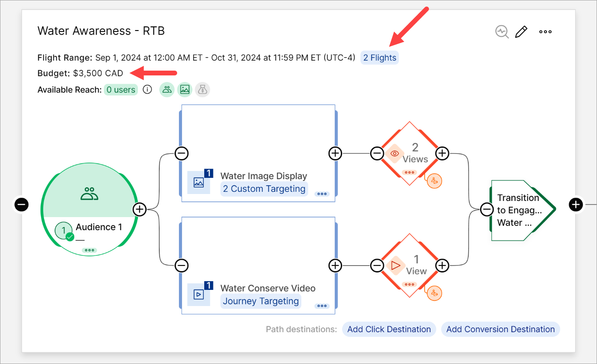The image size is (597, 364).
Task: Open the Journey Targeting link
Action: 261,301
